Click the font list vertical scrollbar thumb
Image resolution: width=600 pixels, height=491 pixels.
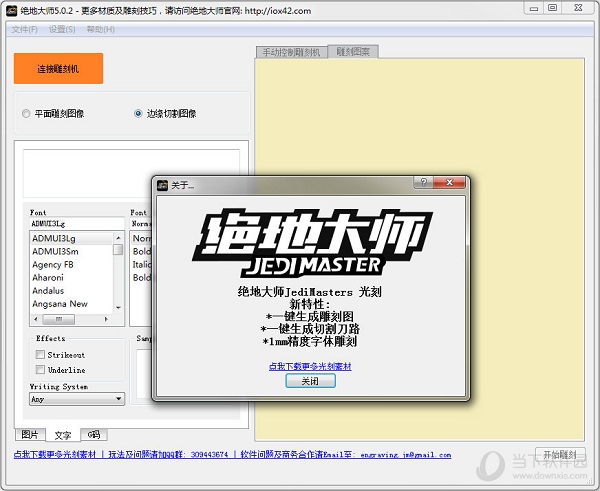(119, 250)
